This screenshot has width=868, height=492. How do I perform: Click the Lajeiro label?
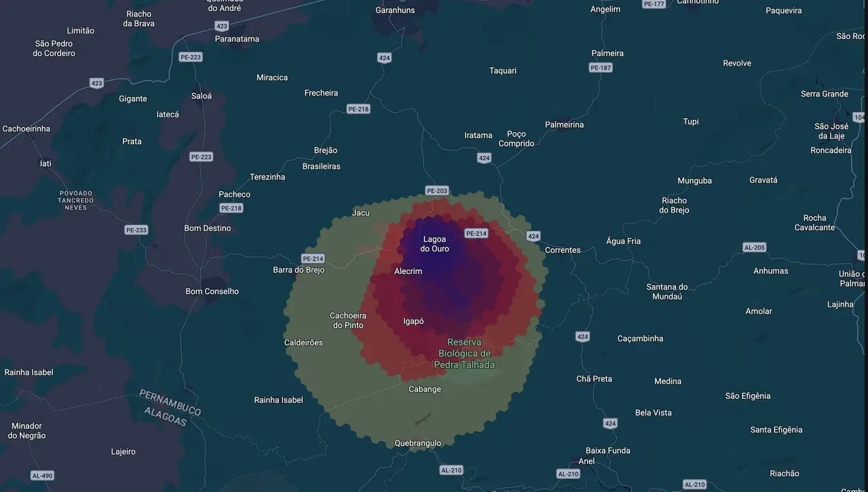pos(123,452)
